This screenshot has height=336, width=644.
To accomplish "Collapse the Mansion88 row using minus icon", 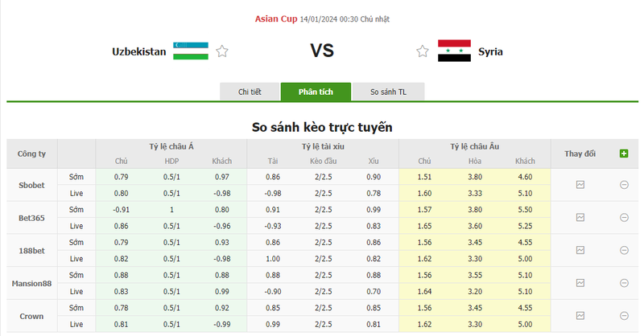I will [x=624, y=283].
